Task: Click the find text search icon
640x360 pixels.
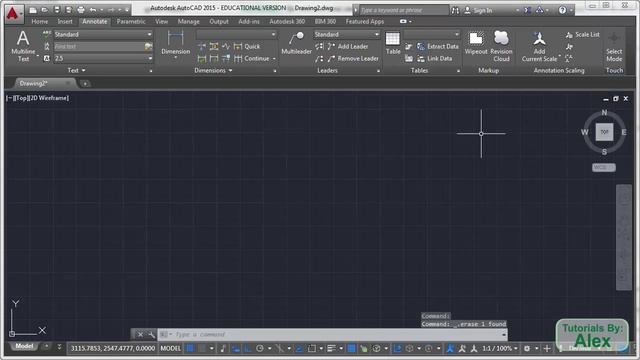Action: click(x=148, y=47)
